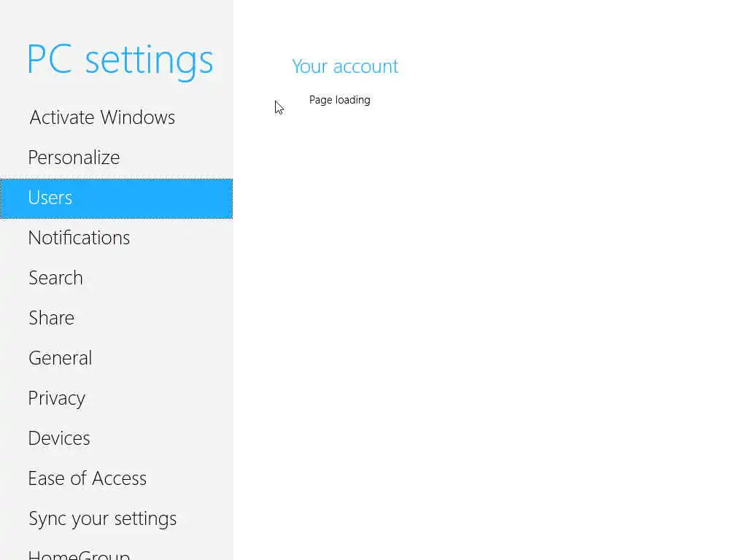Go to Notifications settings
The image size is (747, 560).
(x=116, y=238)
